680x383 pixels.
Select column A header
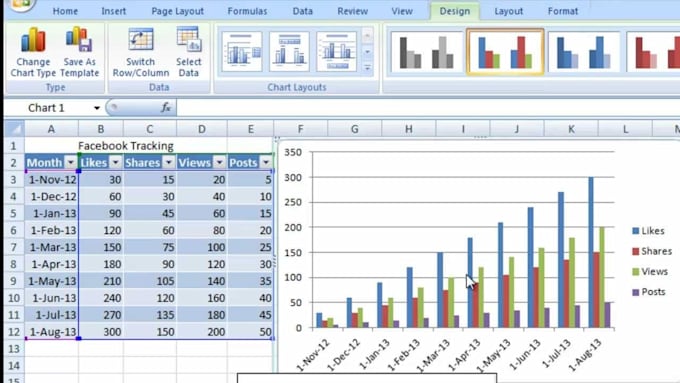pos(51,129)
